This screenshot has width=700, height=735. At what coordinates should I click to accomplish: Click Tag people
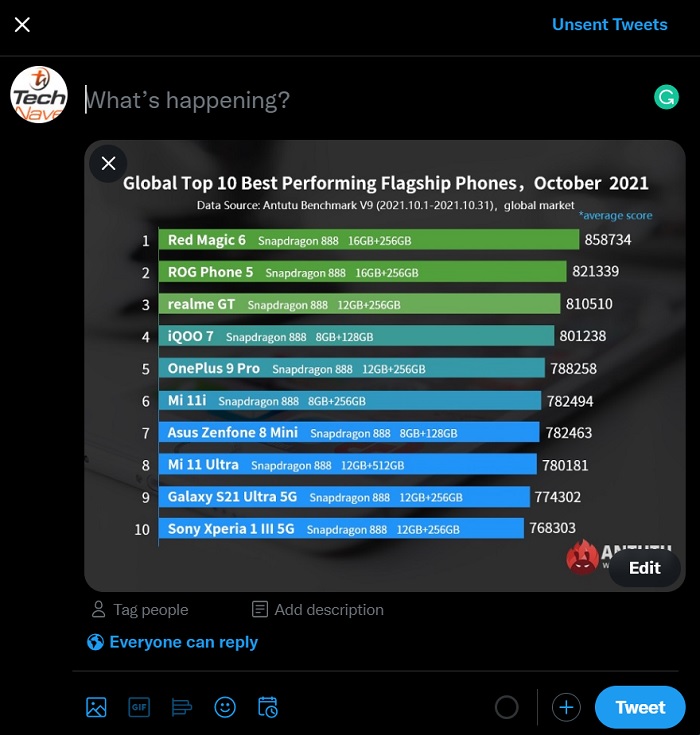(x=140, y=609)
